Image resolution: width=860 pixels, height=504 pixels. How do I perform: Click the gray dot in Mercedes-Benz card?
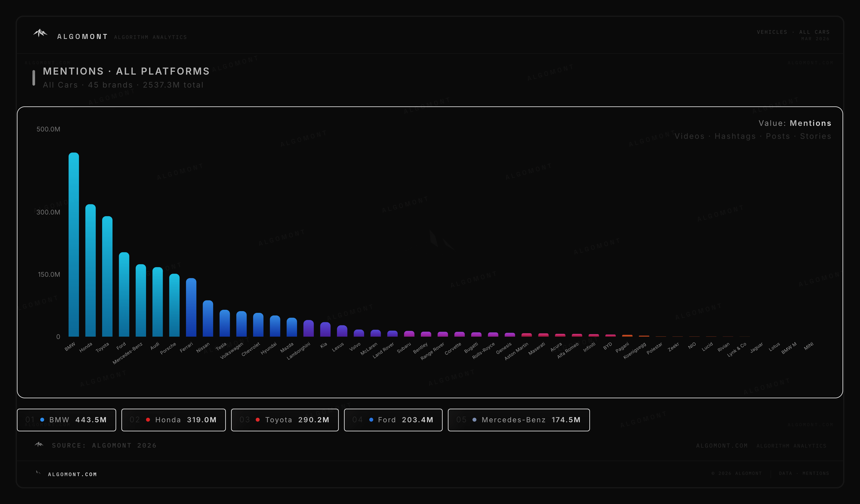(474, 420)
